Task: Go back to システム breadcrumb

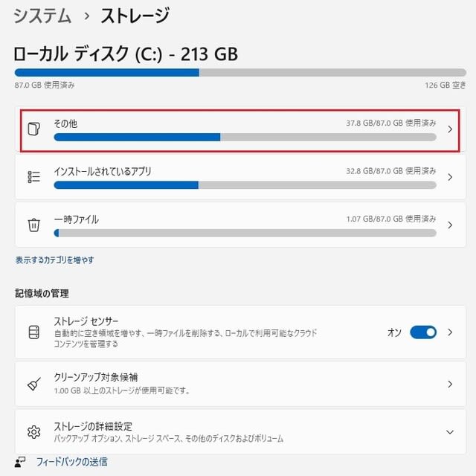Action: tap(42, 16)
